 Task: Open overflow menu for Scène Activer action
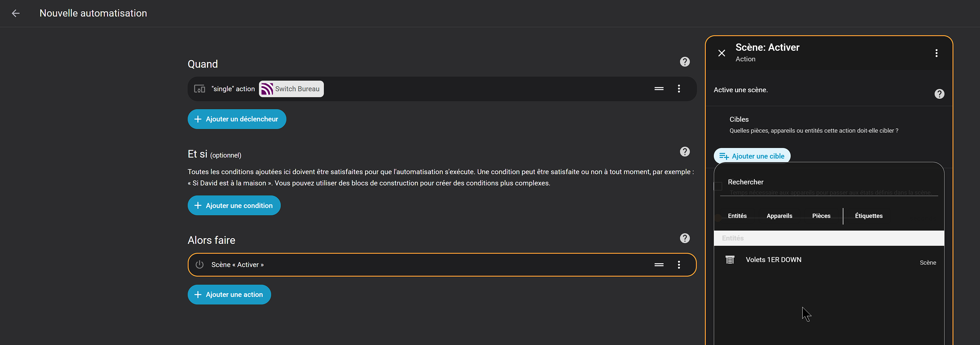(679, 265)
